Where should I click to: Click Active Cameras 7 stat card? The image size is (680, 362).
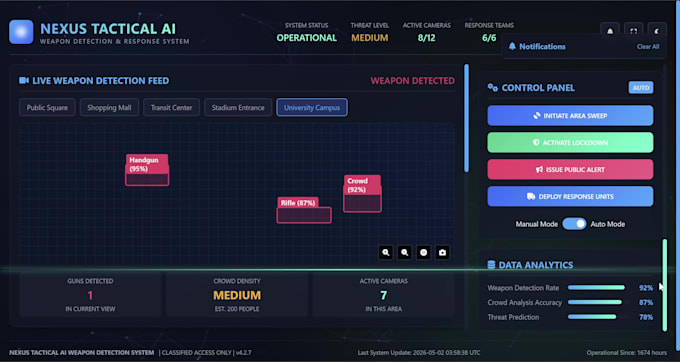(383, 295)
